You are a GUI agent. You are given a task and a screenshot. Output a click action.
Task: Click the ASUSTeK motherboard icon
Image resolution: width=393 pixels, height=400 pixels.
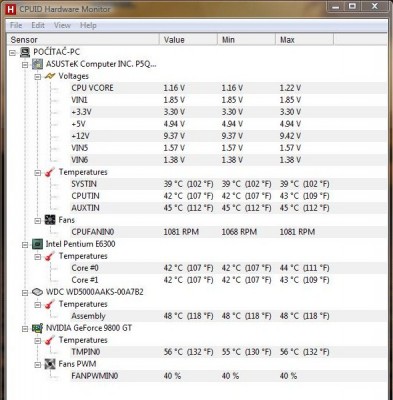click(37, 64)
